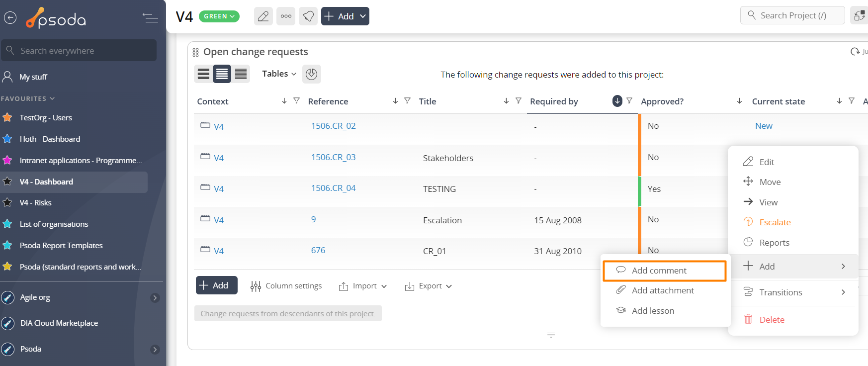This screenshot has width=868, height=366.
Task: Sort by Approved? column arrow
Action: click(739, 101)
